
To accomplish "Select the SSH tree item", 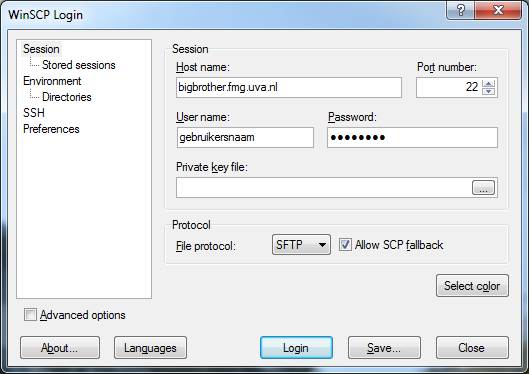I will click(x=34, y=113).
